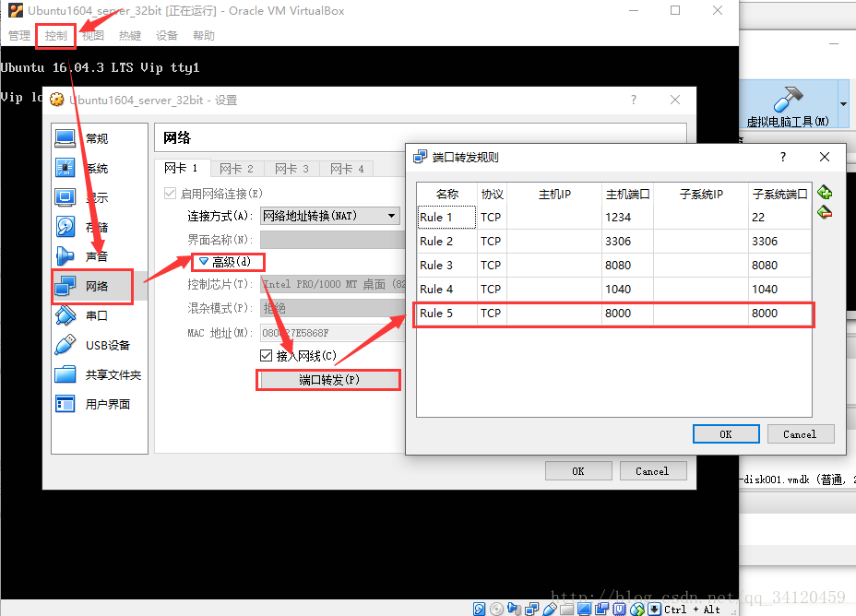The image size is (856, 616).
Task: Click help question mark in settings dialog
Action: 634,100
